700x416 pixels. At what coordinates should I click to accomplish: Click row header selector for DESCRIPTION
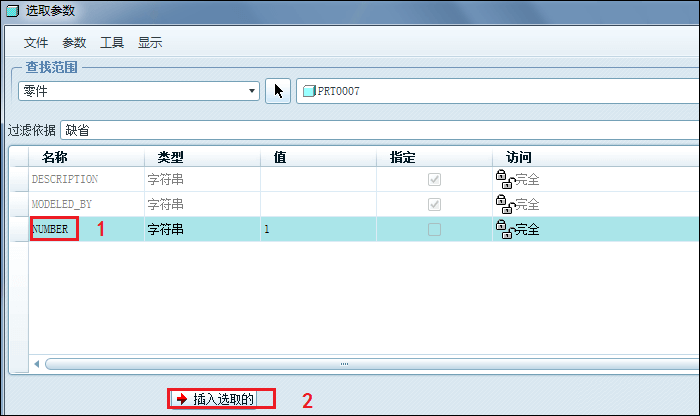[x=20, y=179]
